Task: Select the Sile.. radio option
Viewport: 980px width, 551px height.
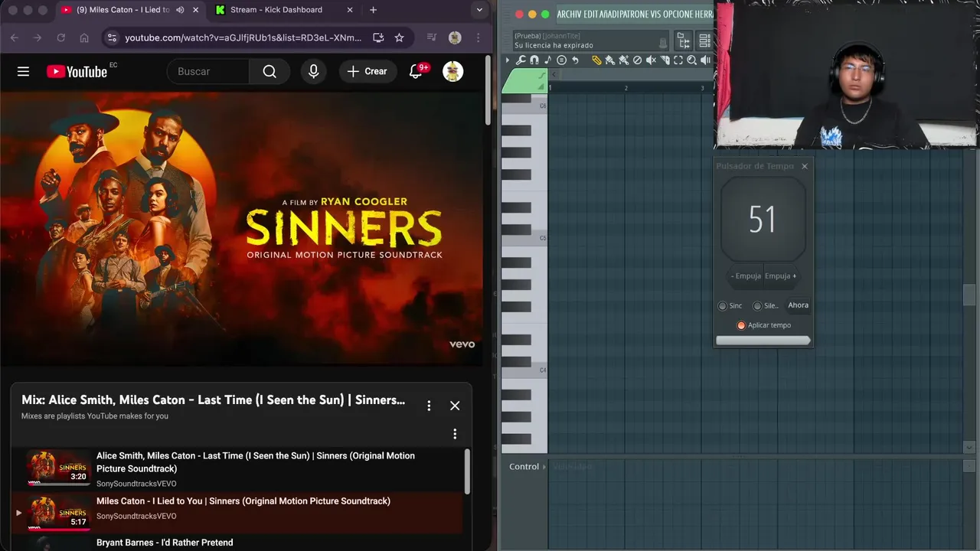Action: (x=757, y=306)
